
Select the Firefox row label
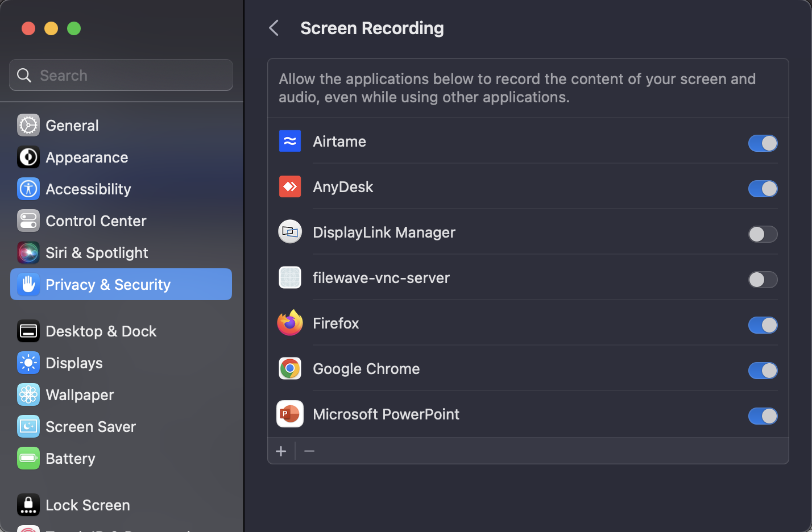tap(336, 323)
